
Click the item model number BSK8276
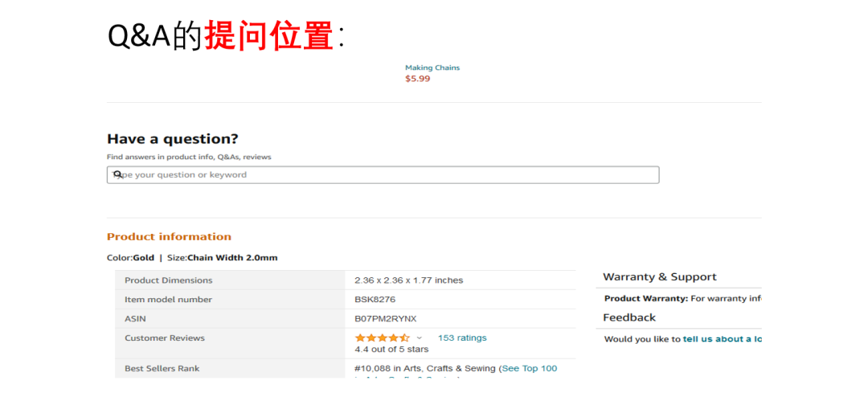point(375,300)
